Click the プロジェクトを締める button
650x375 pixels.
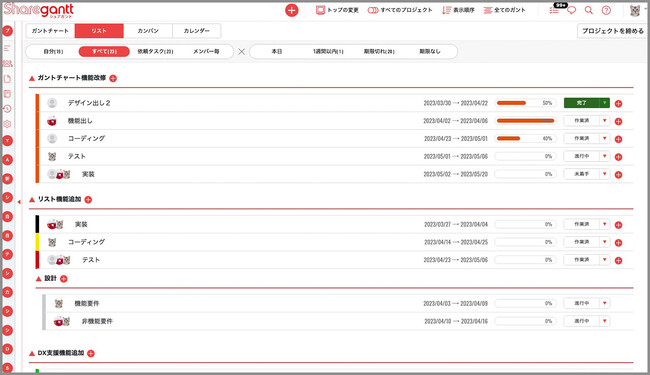coord(612,31)
